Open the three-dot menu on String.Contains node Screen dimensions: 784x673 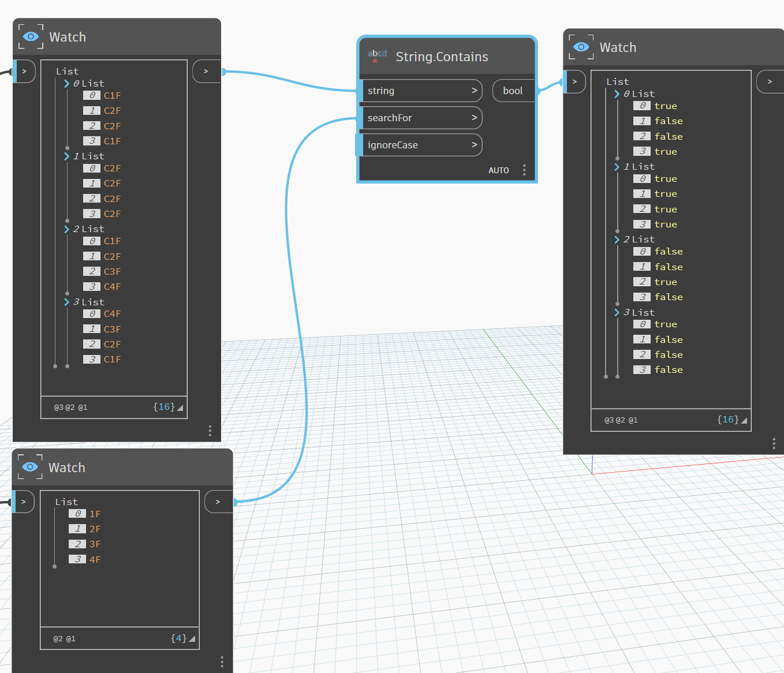[x=524, y=170]
